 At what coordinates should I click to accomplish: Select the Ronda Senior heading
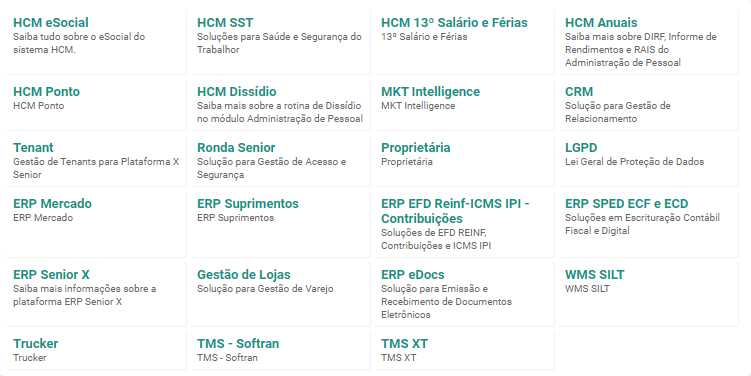coord(236,148)
